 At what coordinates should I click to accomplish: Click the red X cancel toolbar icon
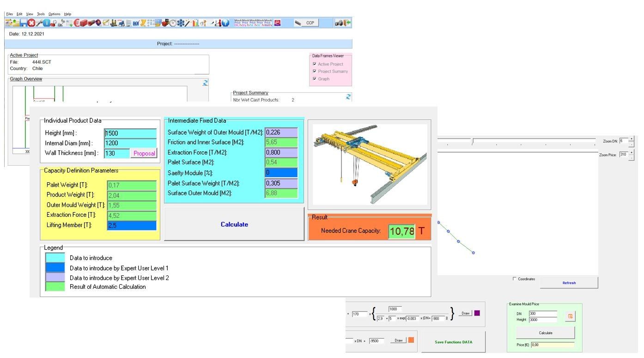pos(31,23)
